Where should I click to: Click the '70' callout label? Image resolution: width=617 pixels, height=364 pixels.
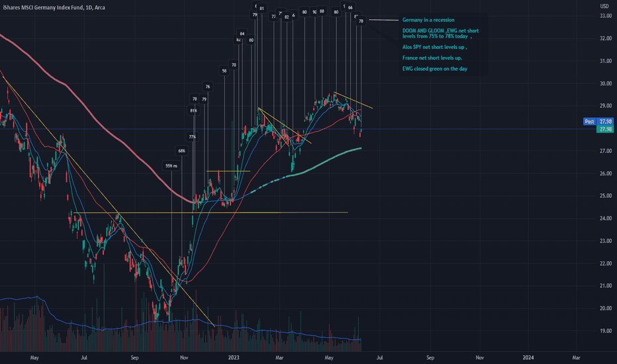(234, 65)
